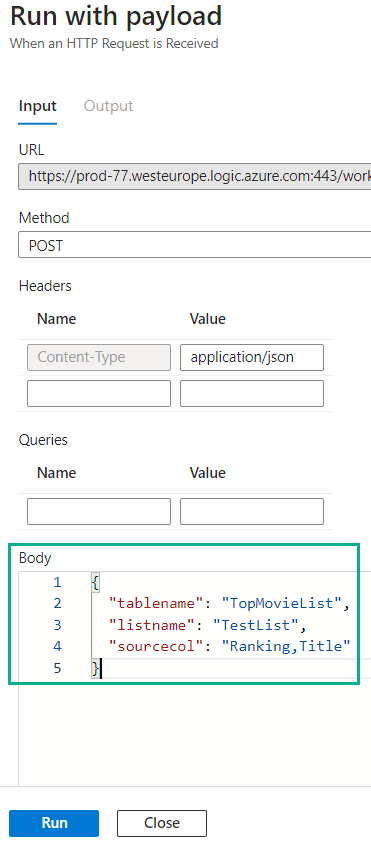Click the URL field with logic.azure.com address
The width and height of the screenshot is (371, 845).
point(195,176)
